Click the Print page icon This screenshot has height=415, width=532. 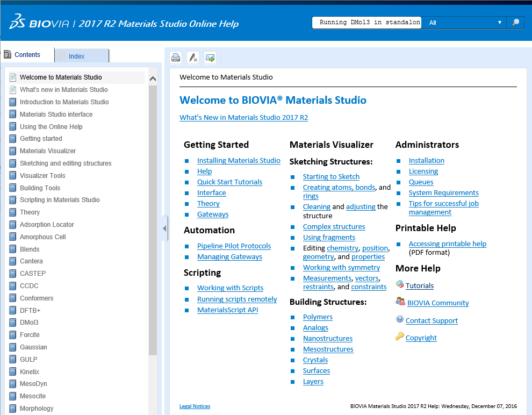coord(176,58)
